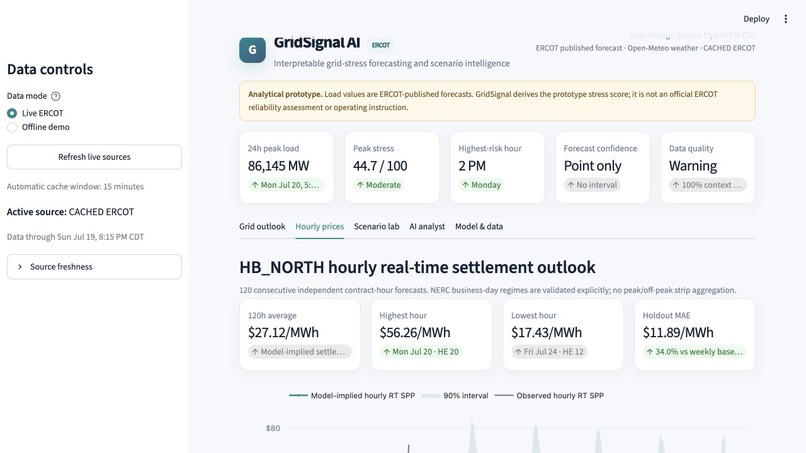
Task: Click the Point only confidence value
Action: (x=593, y=166)
